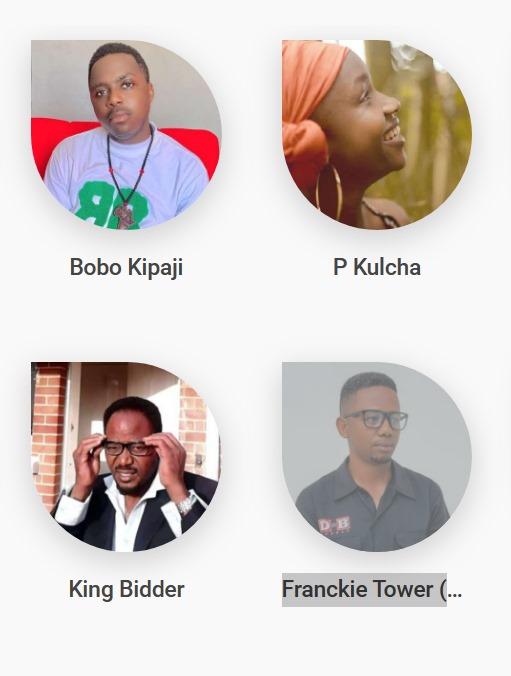Go to the King Bidder name link
511x676 pixels.
tap(126, 589)
